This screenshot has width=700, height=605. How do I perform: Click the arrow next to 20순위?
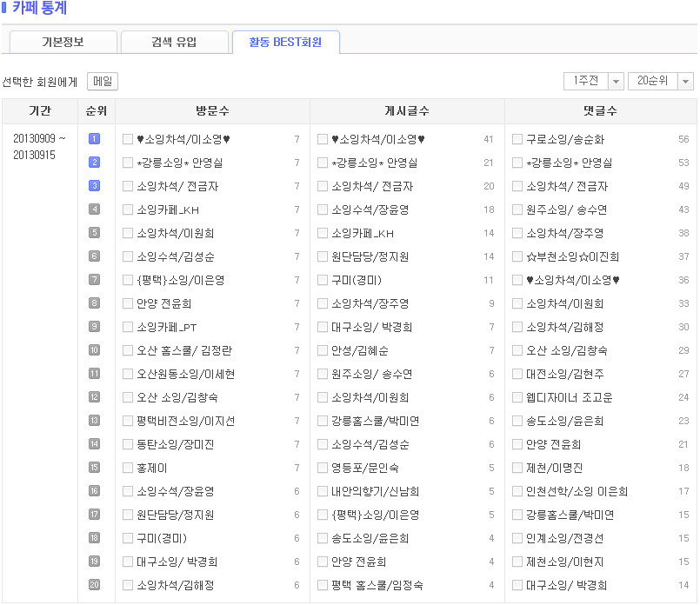(685, 81)
